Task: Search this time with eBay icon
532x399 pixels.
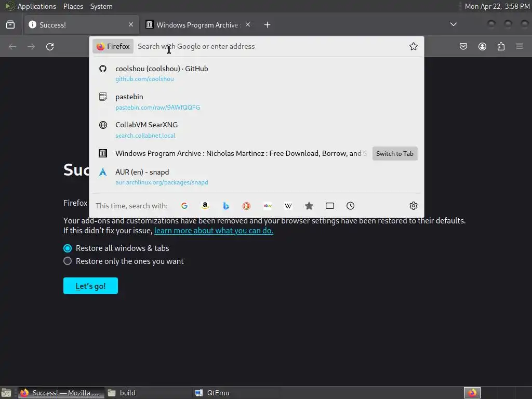Action: point(268,206)
